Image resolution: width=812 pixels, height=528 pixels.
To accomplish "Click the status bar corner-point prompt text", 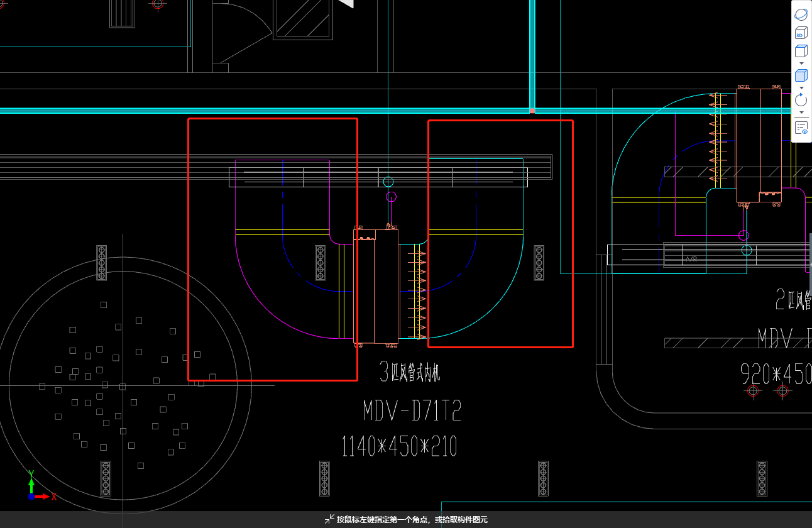I will tap(412, 520).
